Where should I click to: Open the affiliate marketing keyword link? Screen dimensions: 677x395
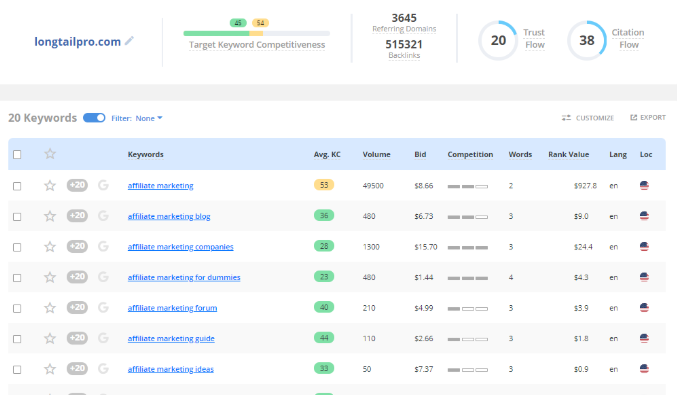pos(161,186)
